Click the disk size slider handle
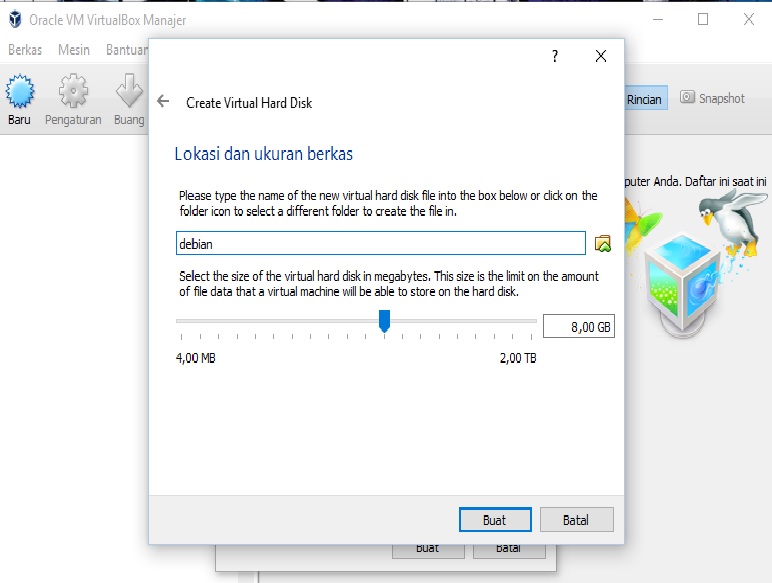This screenshot has width=772, height=583. click(384, 321)
